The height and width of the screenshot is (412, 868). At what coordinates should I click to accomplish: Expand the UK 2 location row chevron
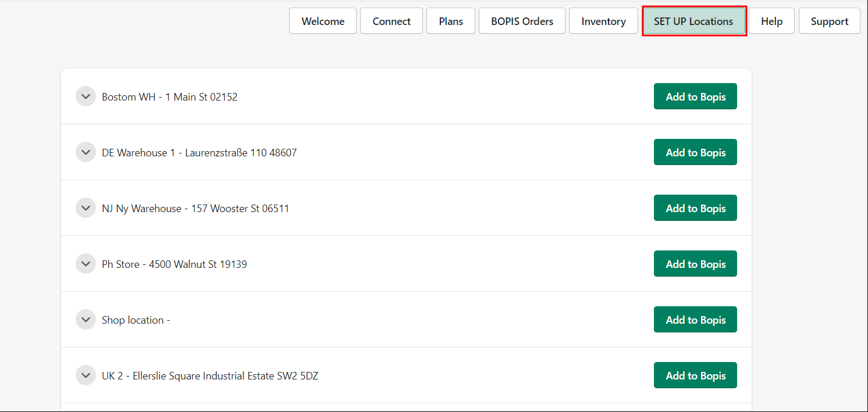point(86,375)
